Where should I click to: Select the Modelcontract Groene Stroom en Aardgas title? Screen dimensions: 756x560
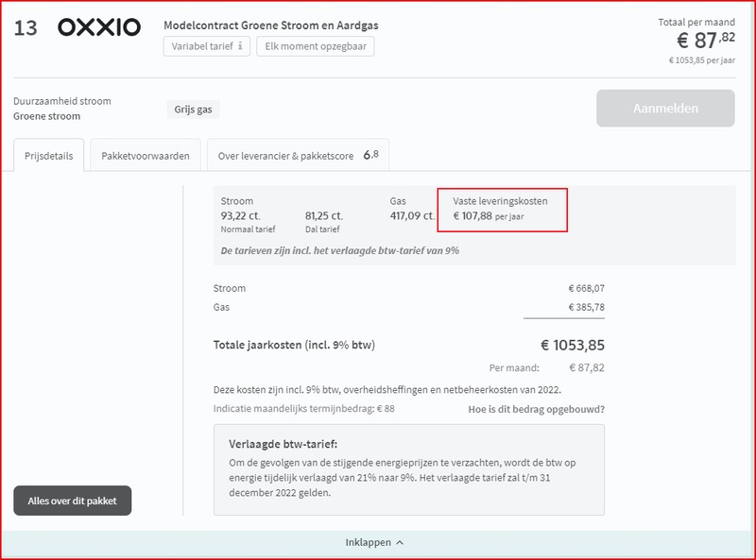(271, 25)
